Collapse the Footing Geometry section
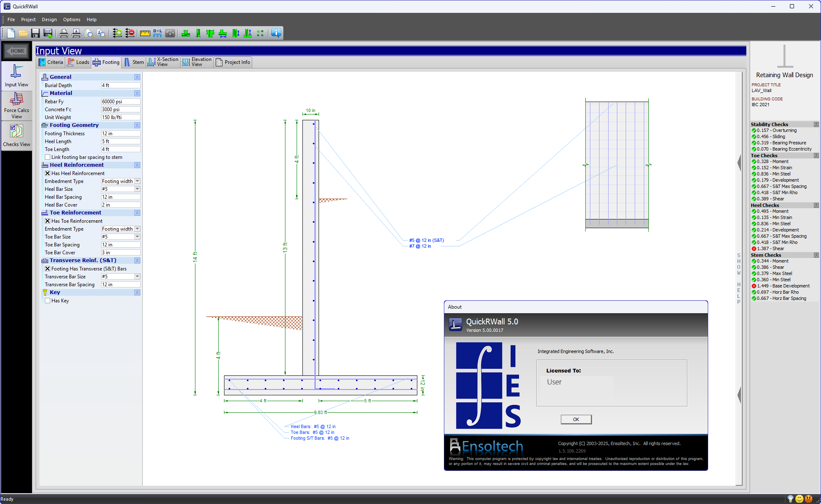 point(137,125)
